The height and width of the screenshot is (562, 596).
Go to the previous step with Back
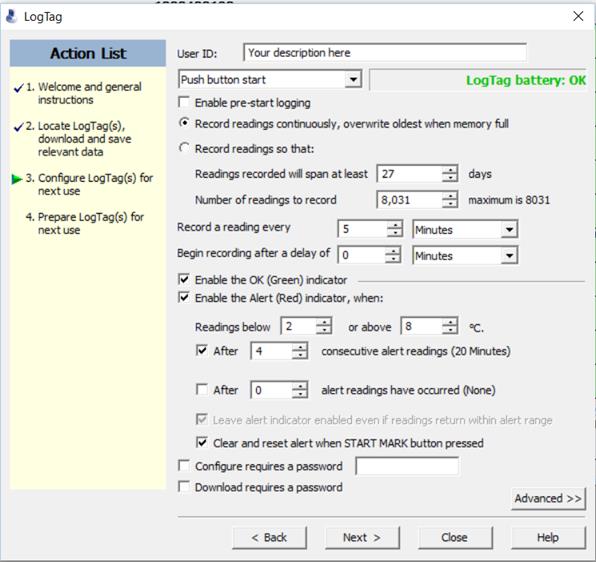point(269,537)
